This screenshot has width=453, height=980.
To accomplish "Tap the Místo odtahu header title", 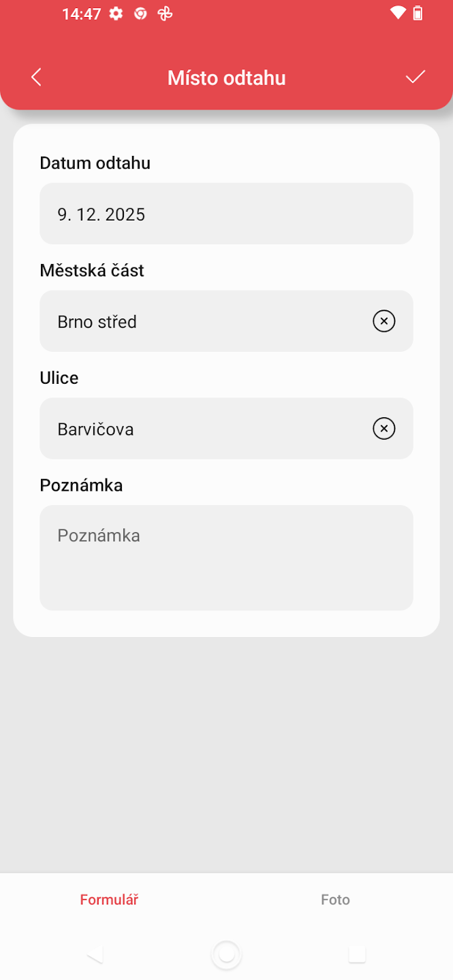I will 226,78.
